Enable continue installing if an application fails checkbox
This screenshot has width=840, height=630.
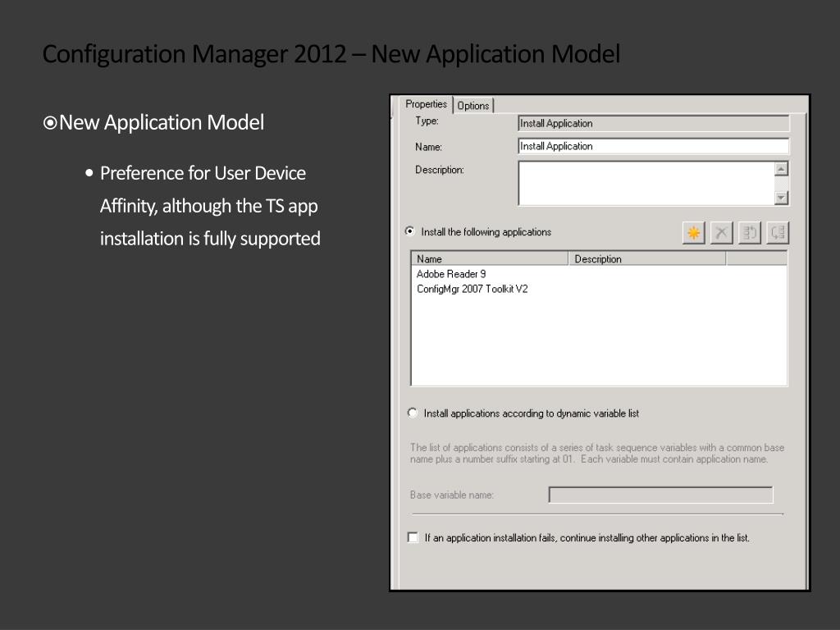tap(413, 537)
